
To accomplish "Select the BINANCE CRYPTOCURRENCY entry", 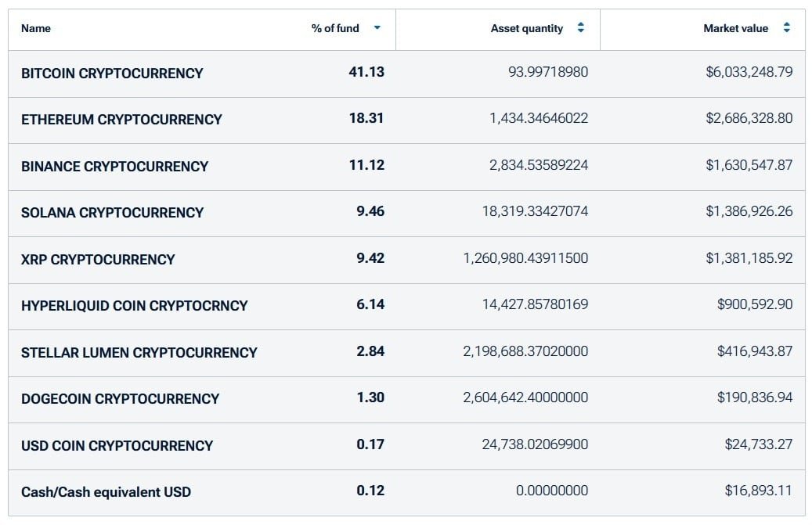I will pos(114,167).
